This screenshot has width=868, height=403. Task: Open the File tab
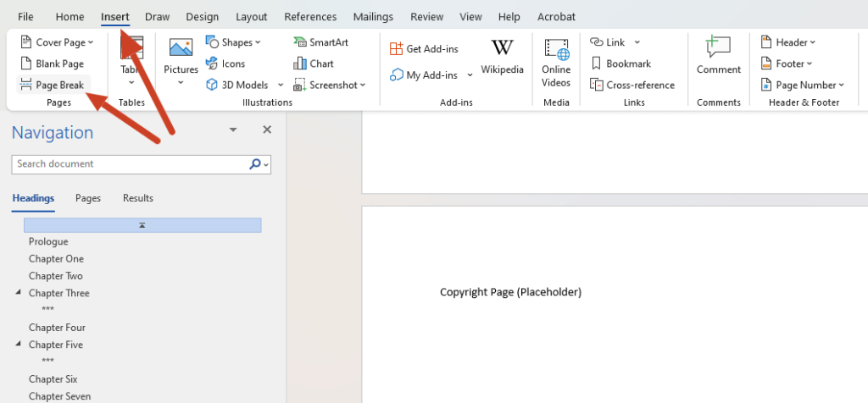[25, 17]
